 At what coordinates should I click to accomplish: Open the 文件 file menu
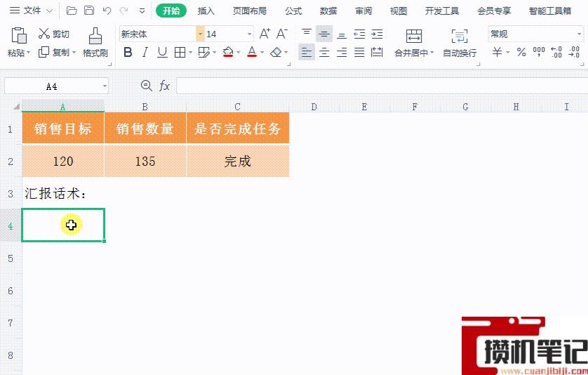31,11
